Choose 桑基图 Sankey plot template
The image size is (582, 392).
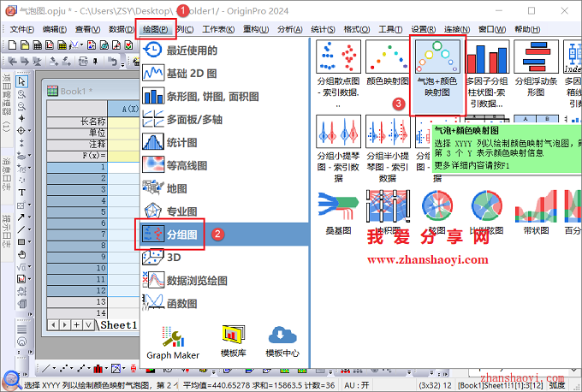[338, 211]
